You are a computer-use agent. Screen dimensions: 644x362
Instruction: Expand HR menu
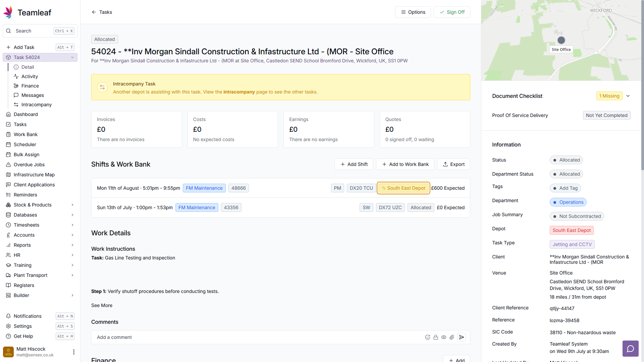[40, 255]
